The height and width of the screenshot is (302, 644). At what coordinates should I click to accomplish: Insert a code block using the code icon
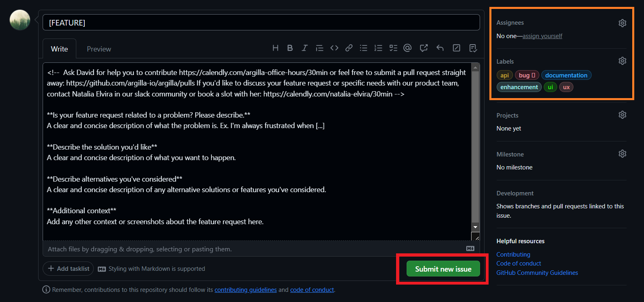[334, 48]
